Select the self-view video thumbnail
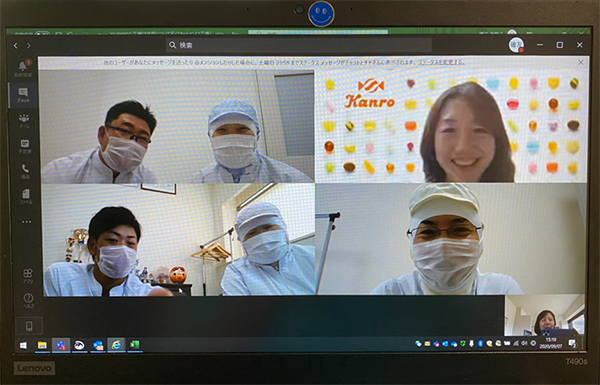Image resolution: width=600 pixels, height=385 pixels. tap(545, 316)
